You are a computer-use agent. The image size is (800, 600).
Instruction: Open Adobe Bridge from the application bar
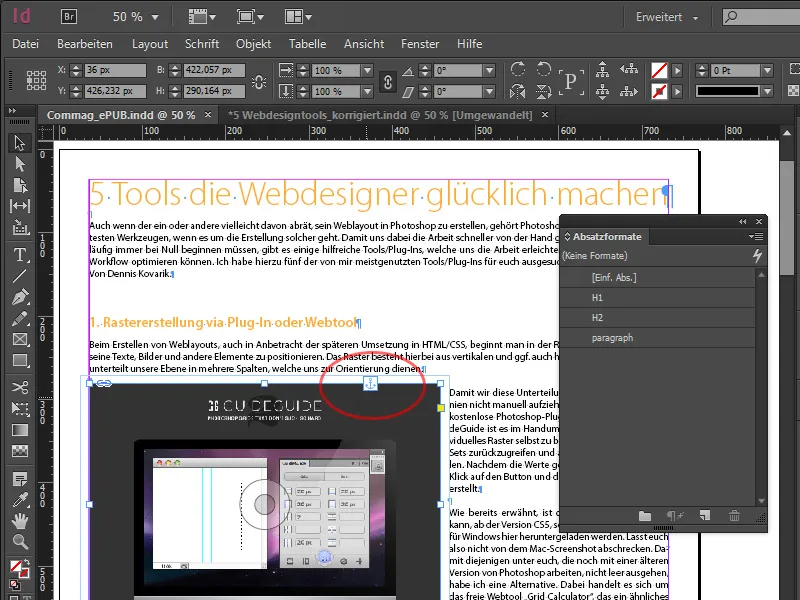pyautogui.click(x=70, y=16)
